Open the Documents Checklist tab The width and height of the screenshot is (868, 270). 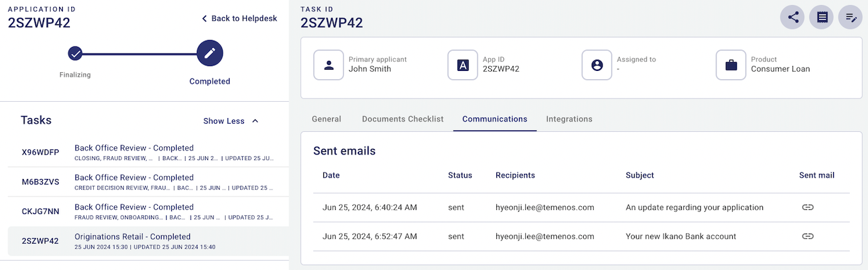(x=403, y=119)
